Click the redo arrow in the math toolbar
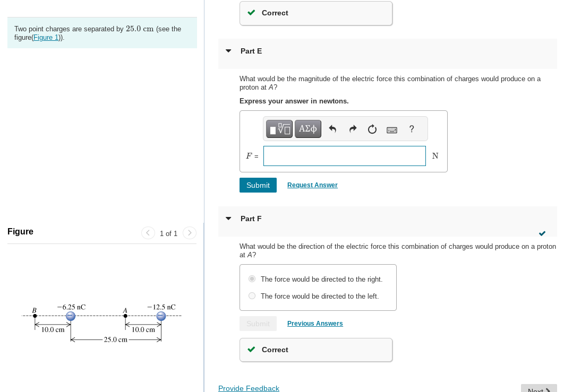Viewport: 581px width, 392px height. (352, 128)
